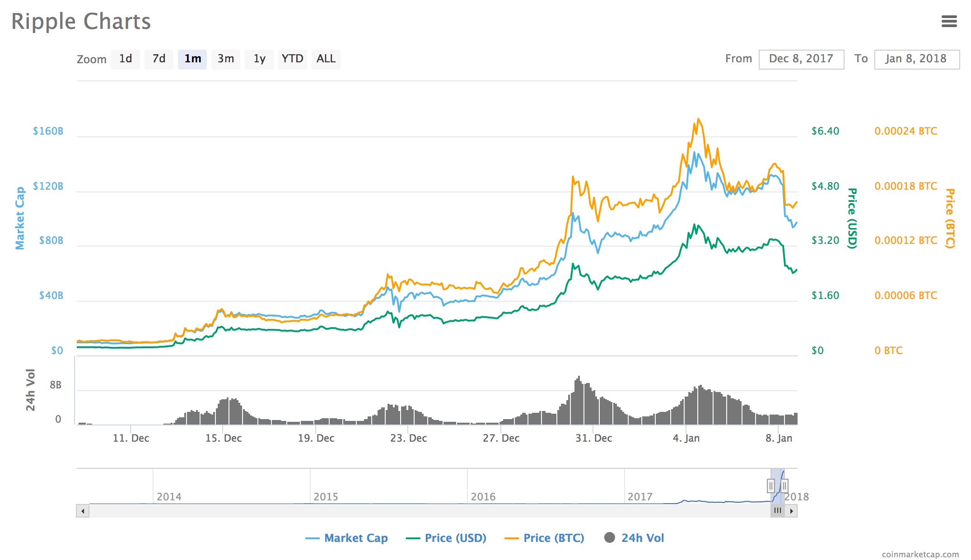This screenshot has height=560, width=971.
Task: Click the navigator scrollbar track
Action: (429, 511)
